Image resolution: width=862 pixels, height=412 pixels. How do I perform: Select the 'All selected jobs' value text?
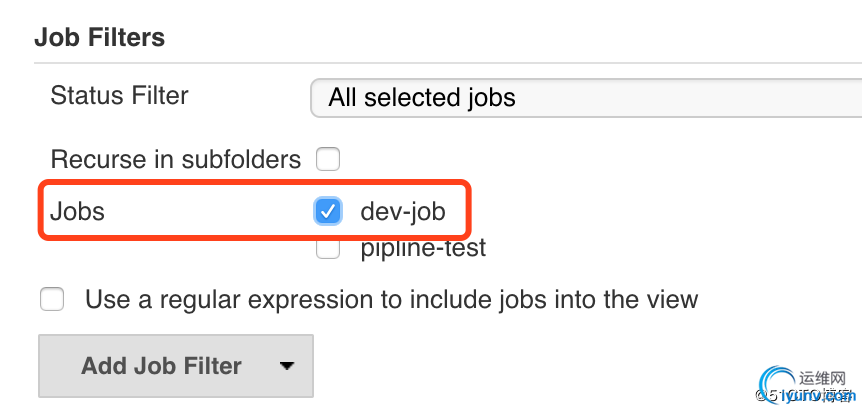coord(422,98)
